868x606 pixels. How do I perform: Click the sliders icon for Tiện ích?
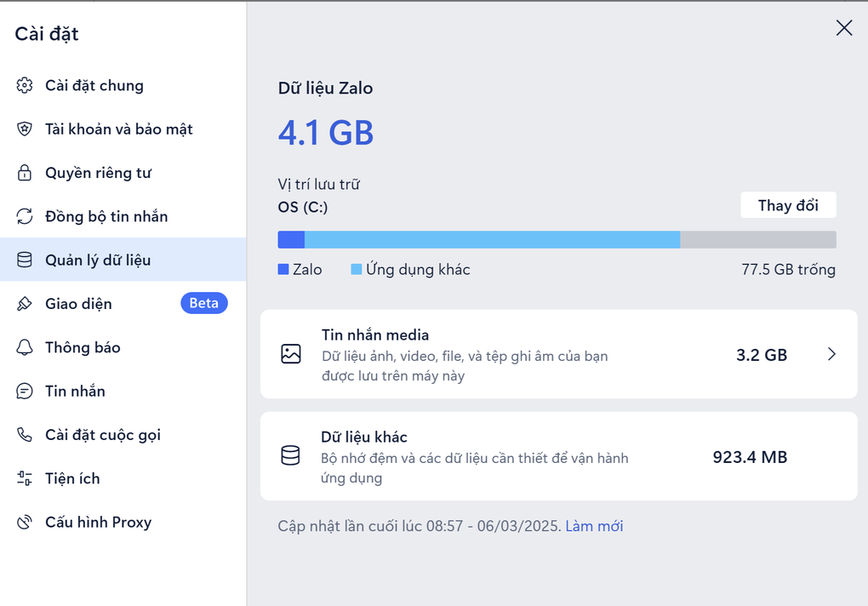(x=25, y=478)
